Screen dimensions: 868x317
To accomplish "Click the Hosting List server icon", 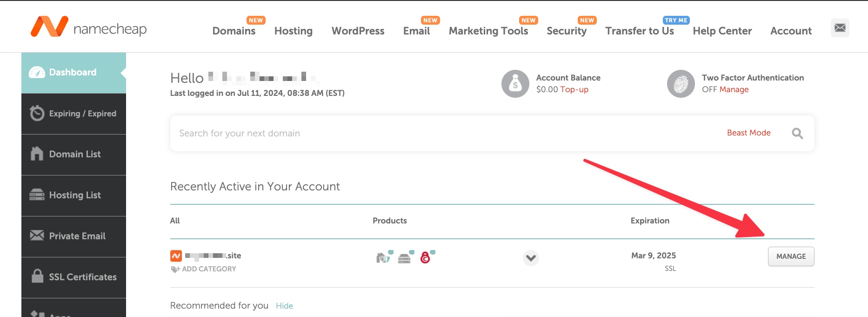I will click(x=37, y=195).
